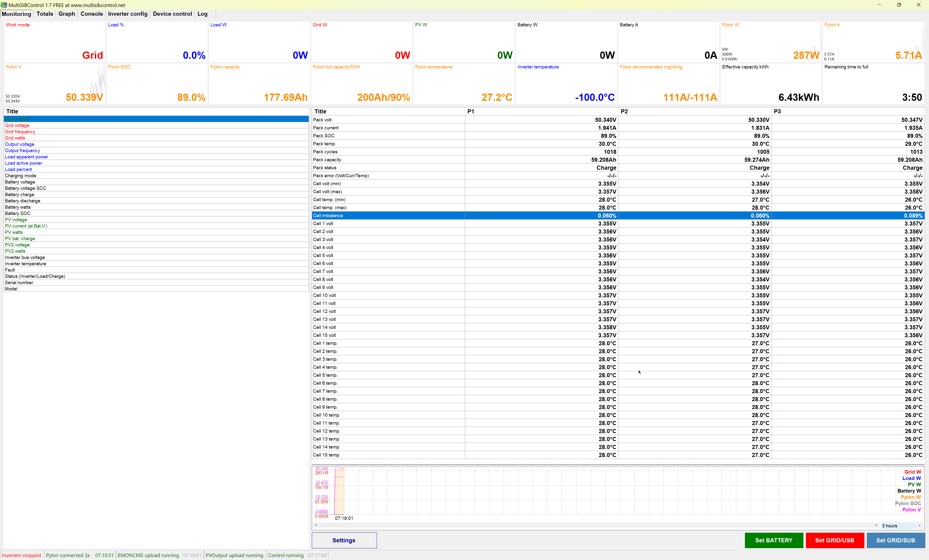Click the Set BATTERY button
Screen dimensions: 929x560
coord(774,540)
